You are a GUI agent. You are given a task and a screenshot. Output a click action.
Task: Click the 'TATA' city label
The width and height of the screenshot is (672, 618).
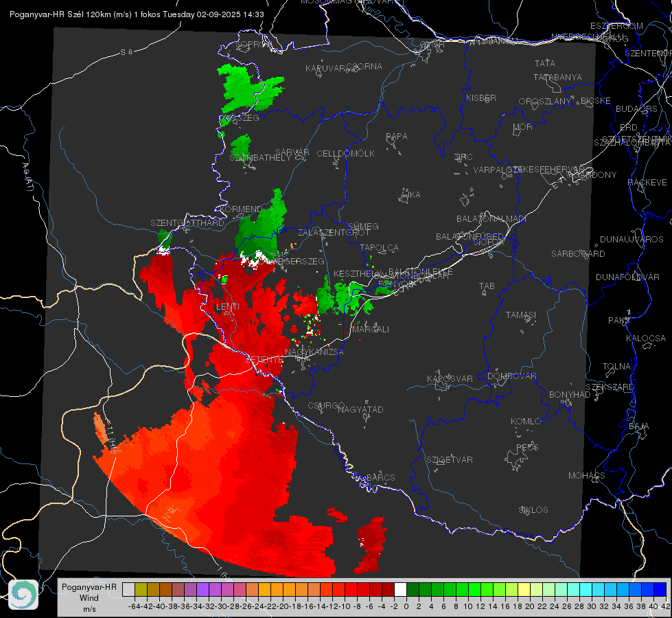click(x=545, y=63)
